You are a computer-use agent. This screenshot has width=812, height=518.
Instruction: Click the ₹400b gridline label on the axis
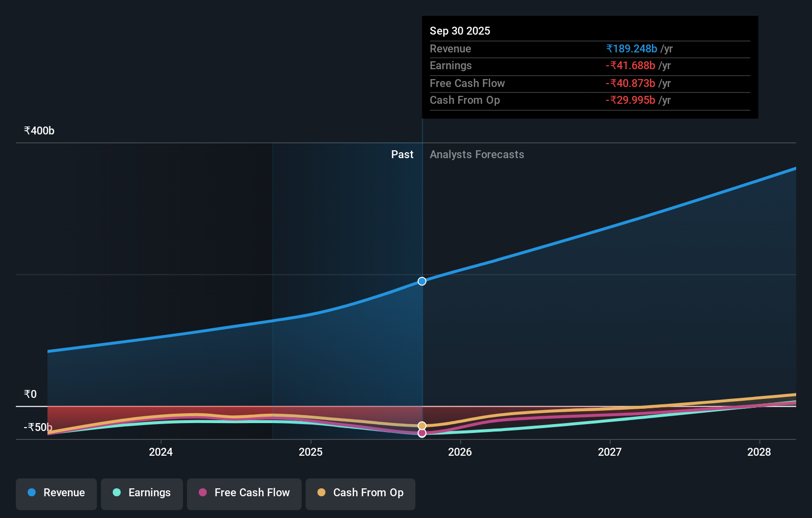click(39, 130)
